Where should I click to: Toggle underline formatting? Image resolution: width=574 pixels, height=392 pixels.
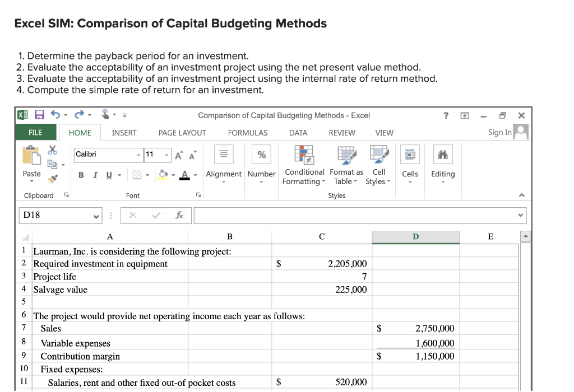(x=108, y=174)
